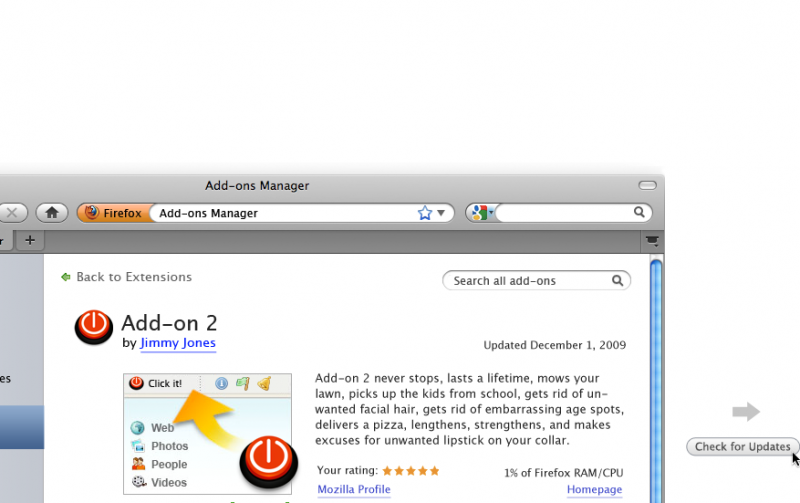Screen dimensions: 800x503
Task: Open the URL bar history dropdown arrow
Action: (x=441, y=213)
